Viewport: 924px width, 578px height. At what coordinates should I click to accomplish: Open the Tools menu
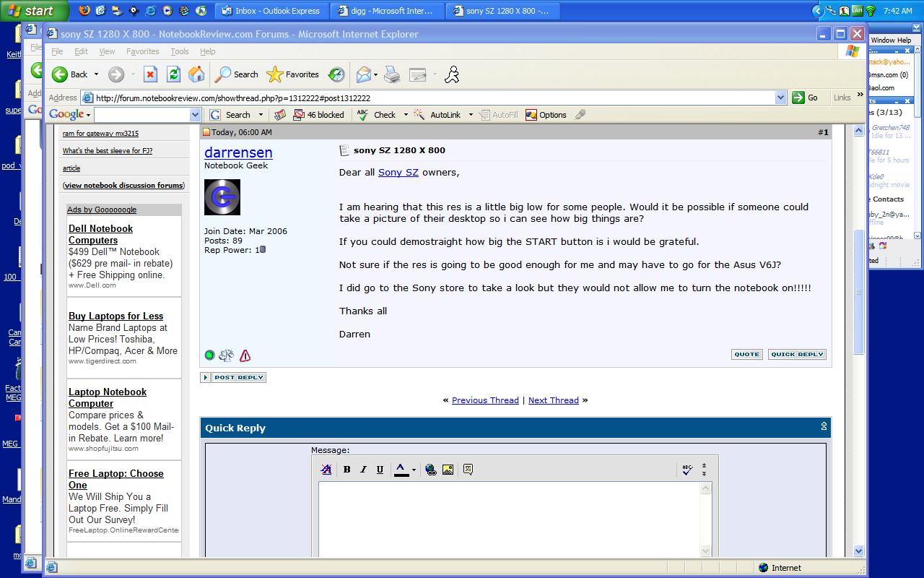pyautogui.click(x=180, y=51)
